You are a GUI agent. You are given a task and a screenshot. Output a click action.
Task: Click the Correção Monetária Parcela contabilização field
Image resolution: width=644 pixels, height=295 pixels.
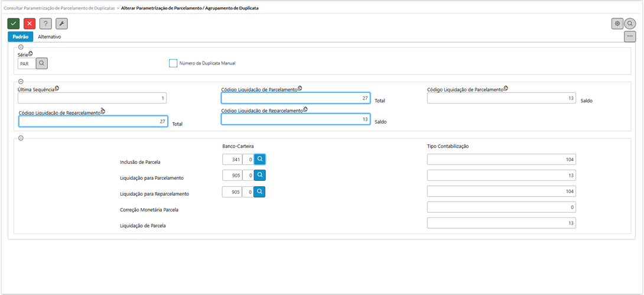[x=501, y=207]
